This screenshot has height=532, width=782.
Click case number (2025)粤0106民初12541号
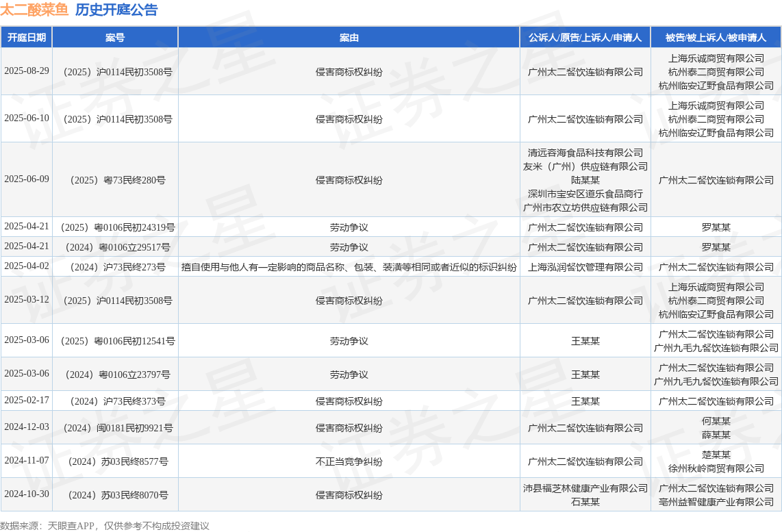(118, 341)
